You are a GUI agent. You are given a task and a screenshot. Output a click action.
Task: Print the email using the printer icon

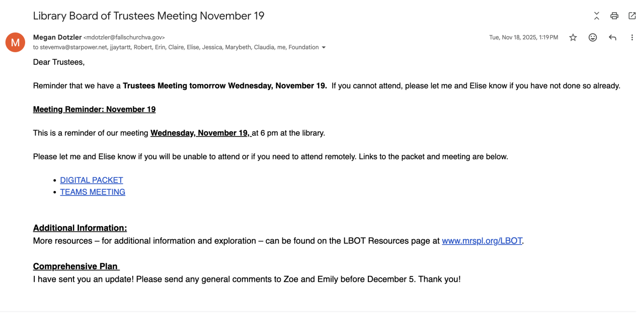tap(614, 16)
